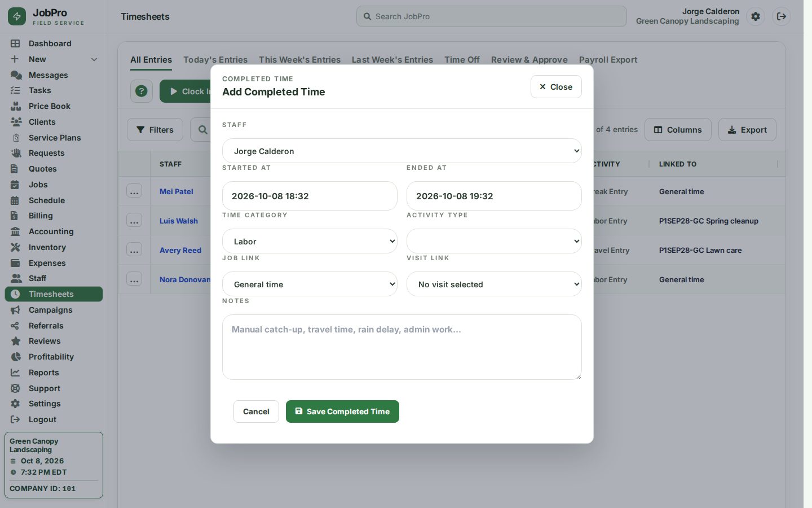Open Service Plans icon in sidebar
Image resolution: width=812 pixels, height=508 pixels.
(16, 138)
